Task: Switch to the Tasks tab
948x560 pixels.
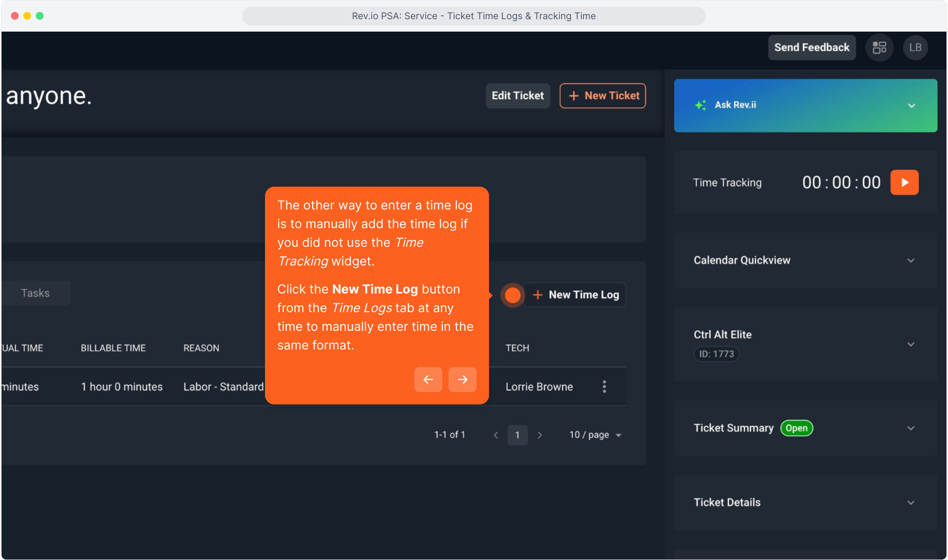Action: (35, 293)
